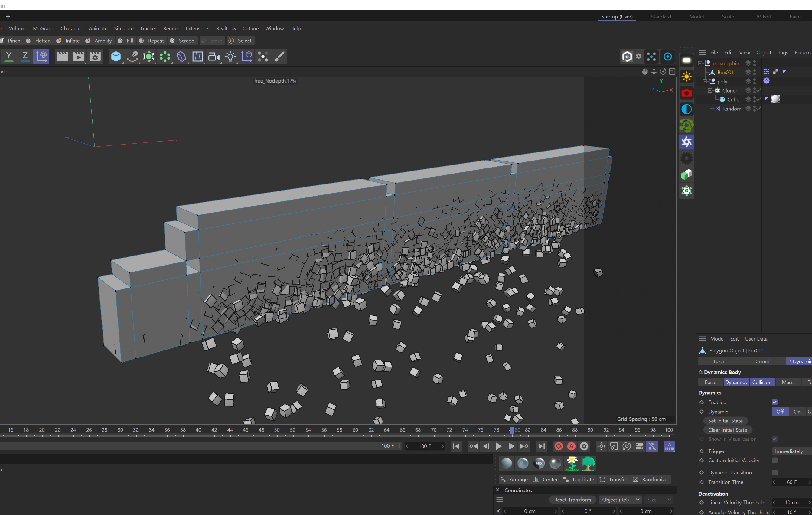
Task: Toggle visibility dots for Box001
Action: click(x=754, y=72)
